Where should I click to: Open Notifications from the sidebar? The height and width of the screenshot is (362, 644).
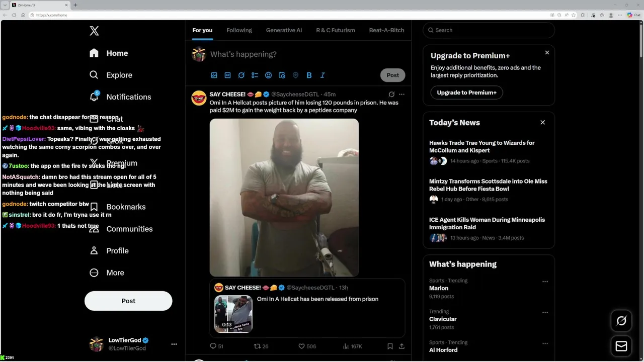(120, 97)
